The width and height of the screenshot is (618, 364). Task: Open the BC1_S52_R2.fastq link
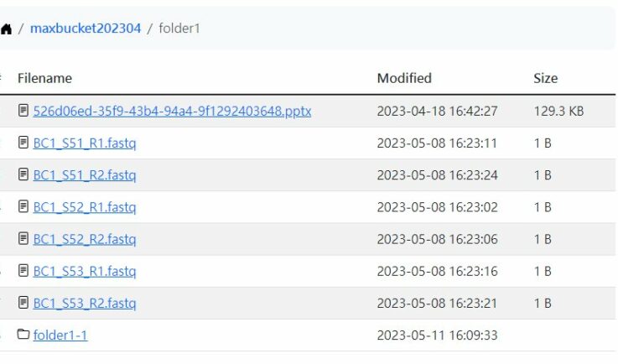click(85, 239)
